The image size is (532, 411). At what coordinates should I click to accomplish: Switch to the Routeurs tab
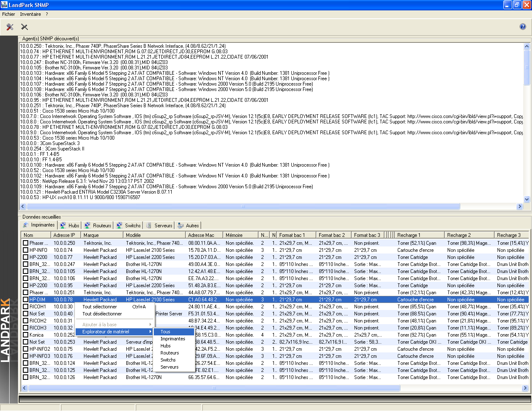coord(98,225)
